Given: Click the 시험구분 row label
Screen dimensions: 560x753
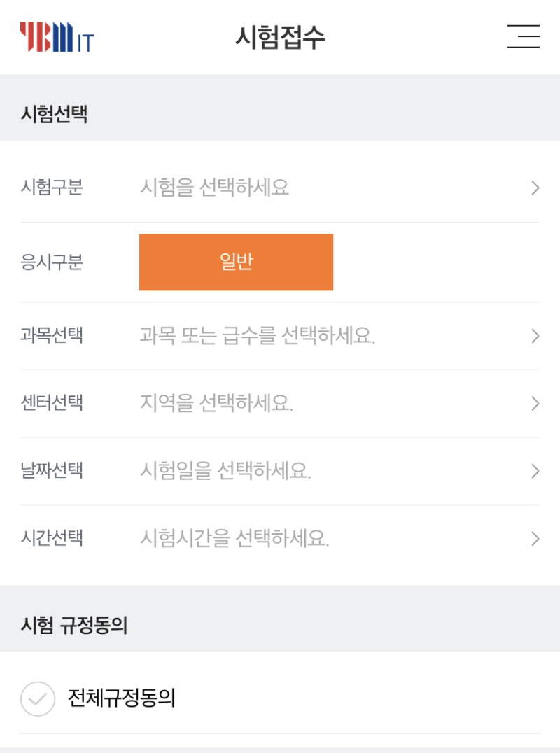Looking at the screenshot, I should click(52, 188).
